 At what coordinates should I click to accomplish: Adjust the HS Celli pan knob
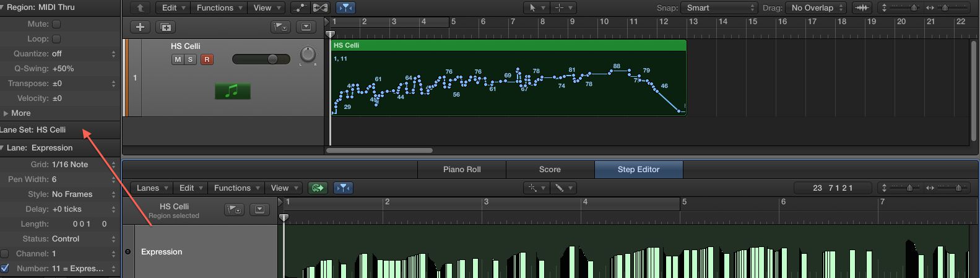tap(308, 54)
